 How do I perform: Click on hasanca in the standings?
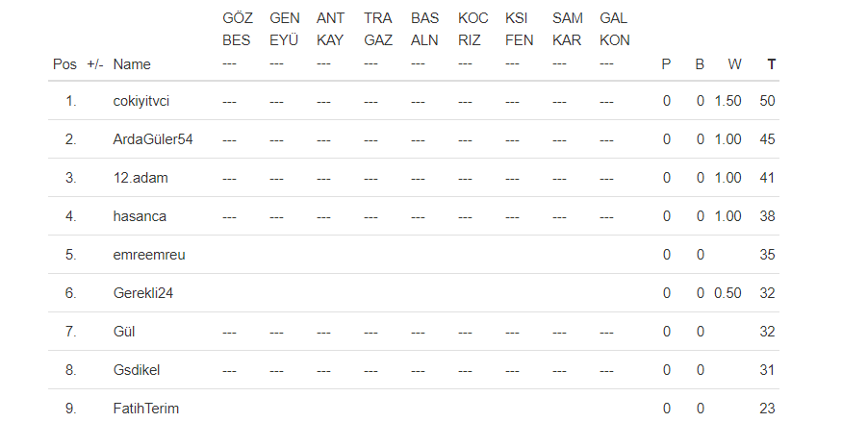[140, 216]
